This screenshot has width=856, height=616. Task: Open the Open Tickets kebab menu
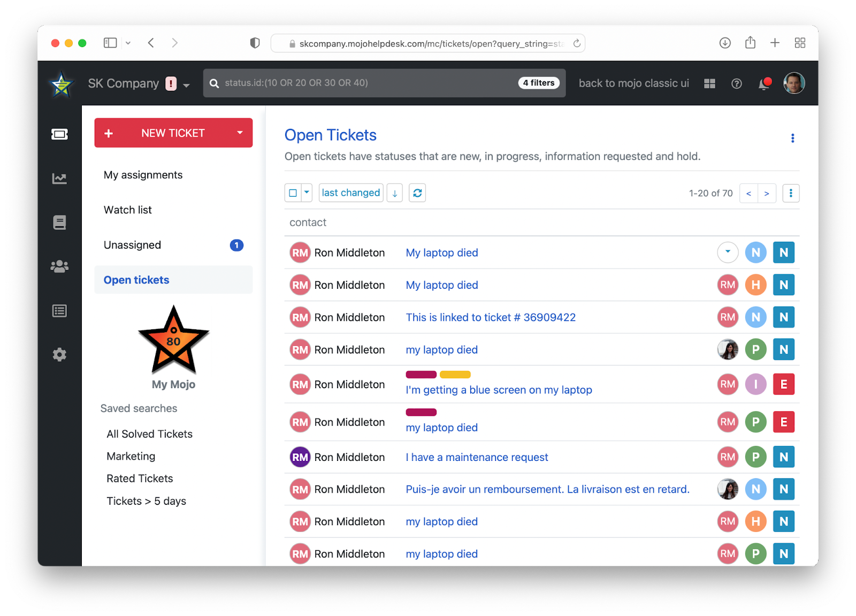tap(792, 138)
